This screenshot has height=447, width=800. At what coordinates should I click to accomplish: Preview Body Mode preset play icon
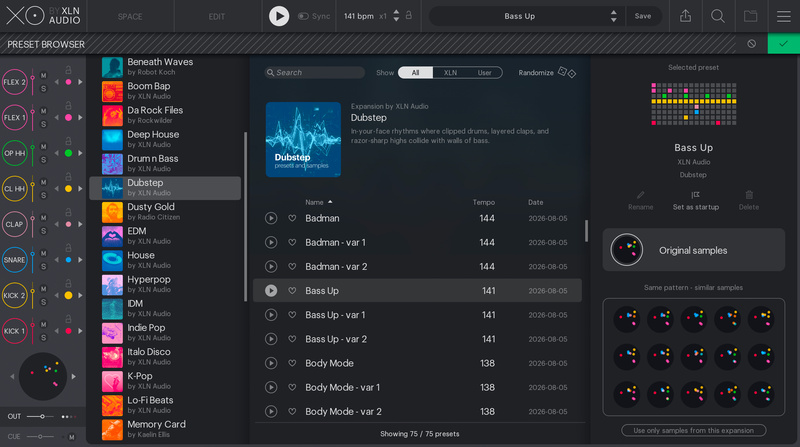[271, 363]
